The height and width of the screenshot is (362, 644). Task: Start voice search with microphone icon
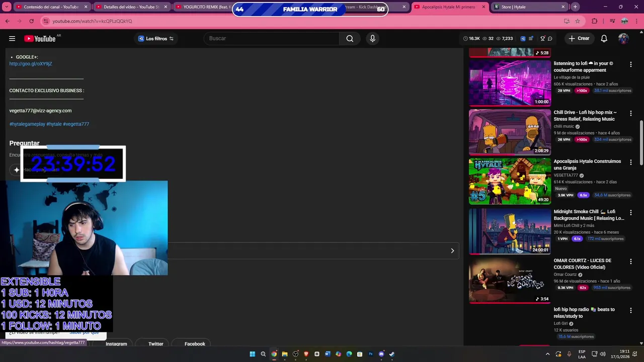click(372, 39)
